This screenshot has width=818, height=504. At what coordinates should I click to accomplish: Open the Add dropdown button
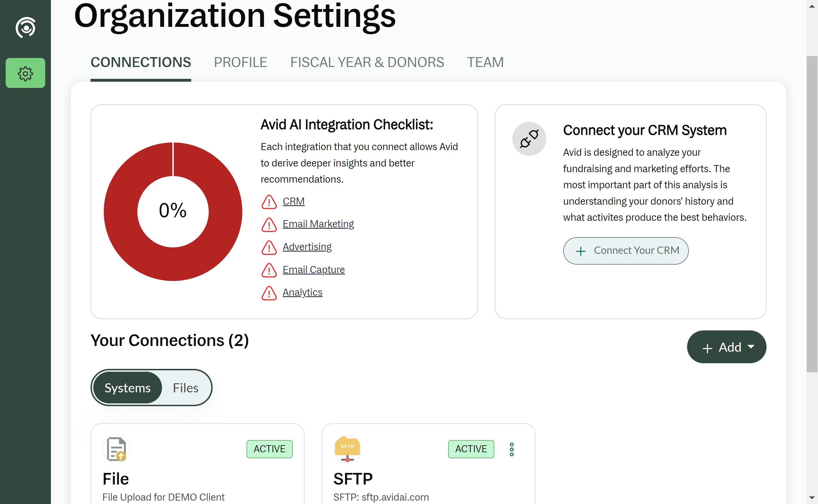tap(726, 347)
